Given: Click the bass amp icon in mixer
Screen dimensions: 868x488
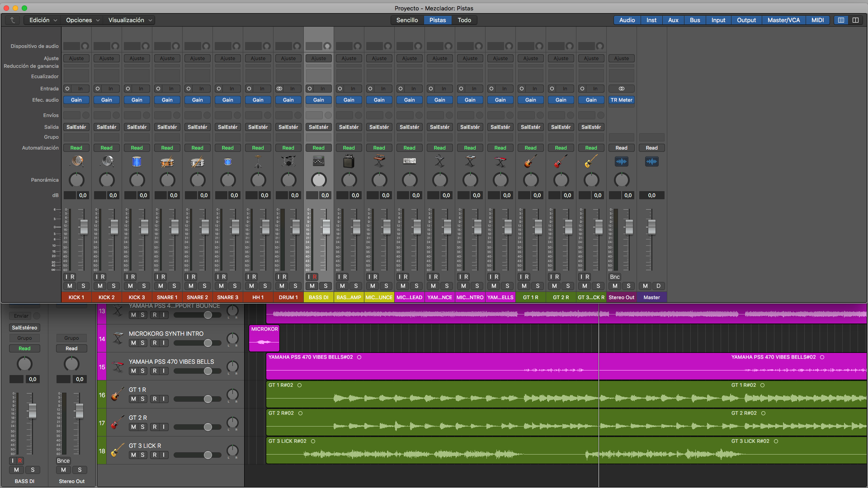Looking at the screenshot, I should coord(349,161).
